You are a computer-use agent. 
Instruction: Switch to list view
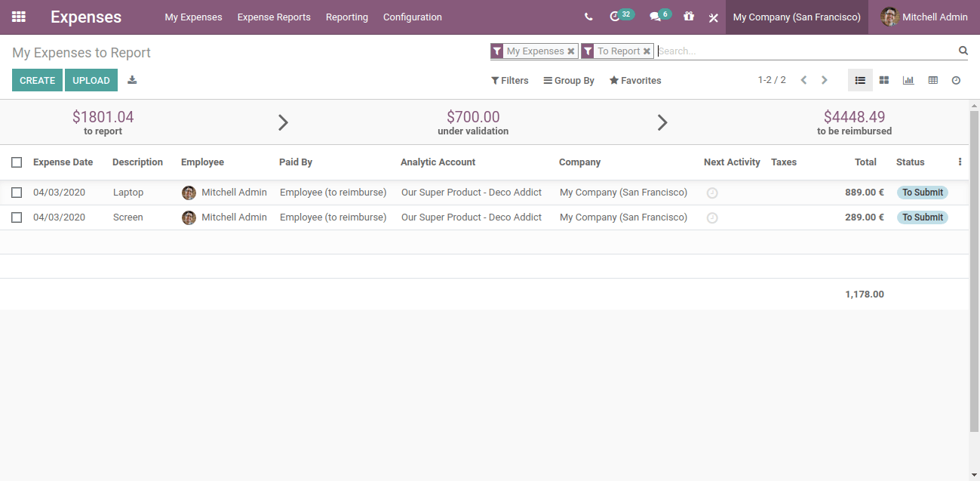(860, 80)
